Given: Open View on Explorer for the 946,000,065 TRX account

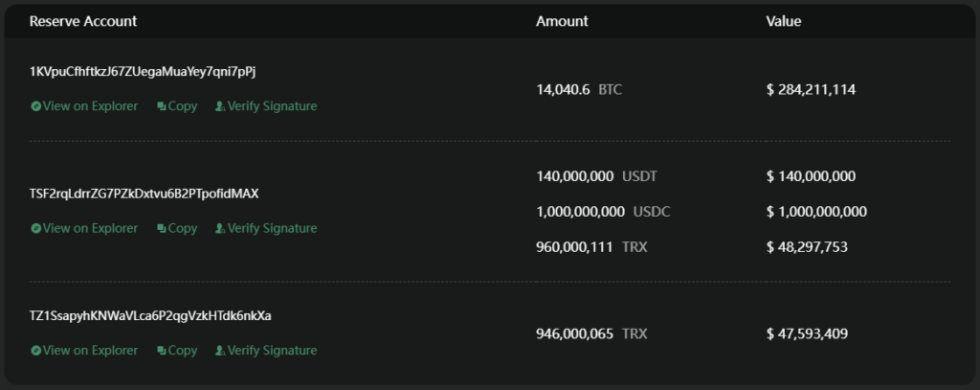Looking at the screenshot, I should [x=90, y=351].
